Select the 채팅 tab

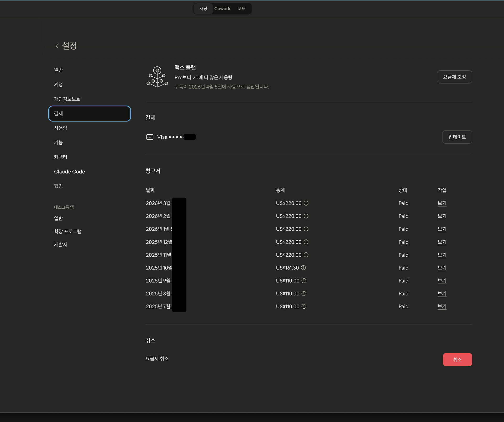[203, 9]
